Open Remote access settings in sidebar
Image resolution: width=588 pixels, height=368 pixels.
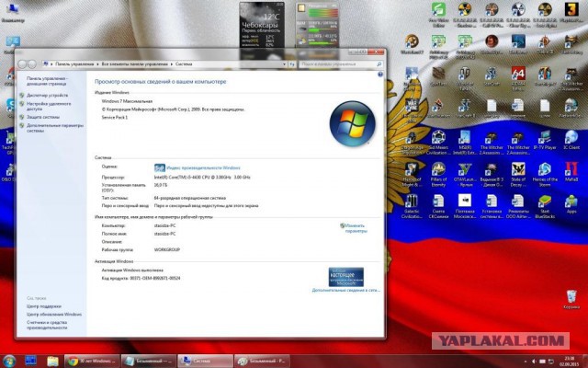(49, 107)
